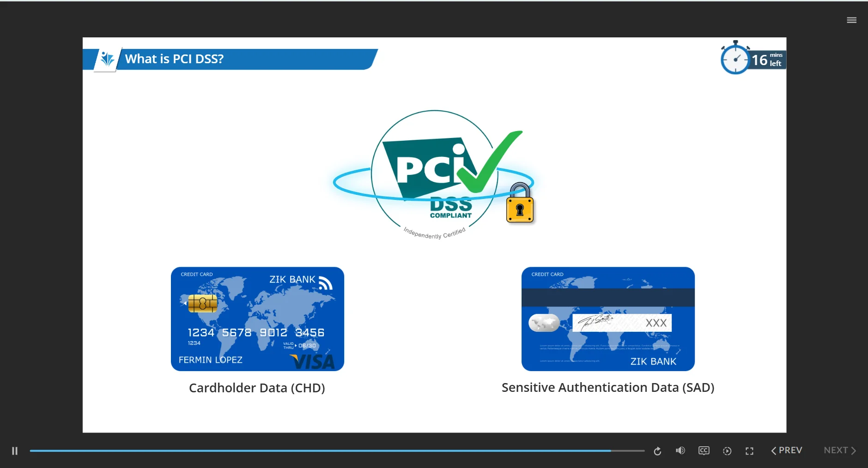The width and height of the screenshot is (868, 468).
Task: Click the hologram on the card back
Action: 544,323
